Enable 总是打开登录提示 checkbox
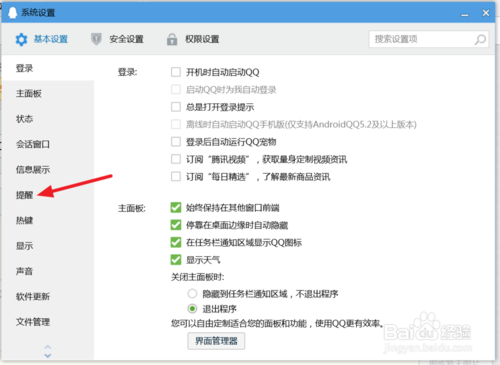The height and width of the screenshot is (365, 500). click(176, 107)
